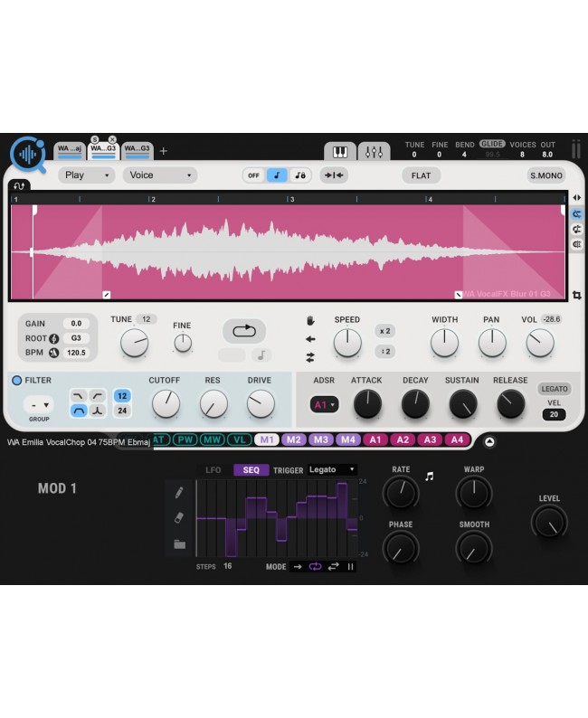Screen dimensions: 588x718
Task: Select the PW pitch wheel modulator tab
Action: coord(185,439)
